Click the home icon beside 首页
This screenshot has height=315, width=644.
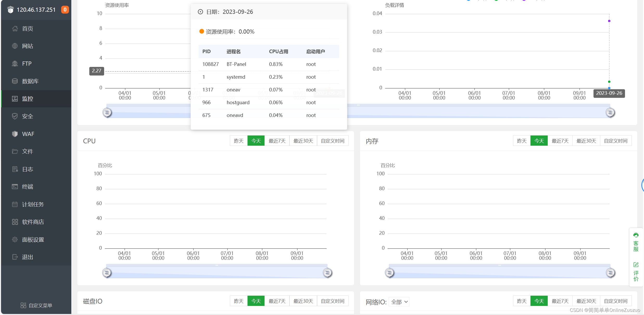15,28
